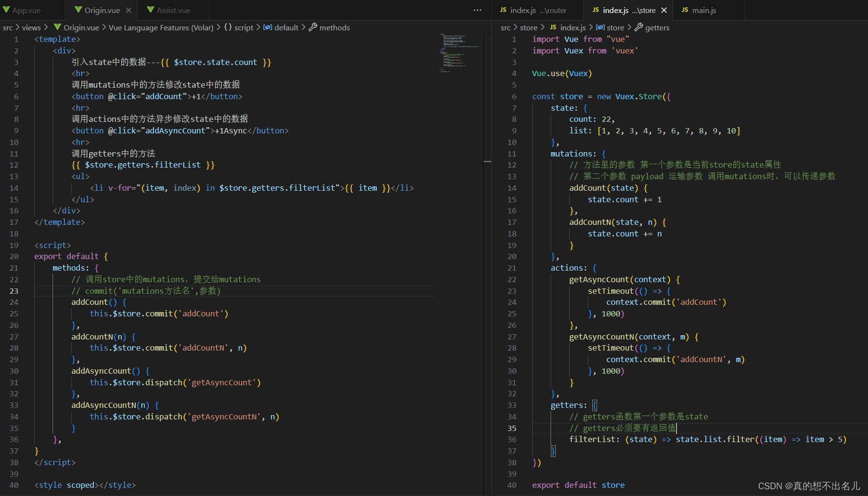The image size is (868, 496).
Task: Open the methods breadcrumb segment
Action: click(x=334, y=27)
